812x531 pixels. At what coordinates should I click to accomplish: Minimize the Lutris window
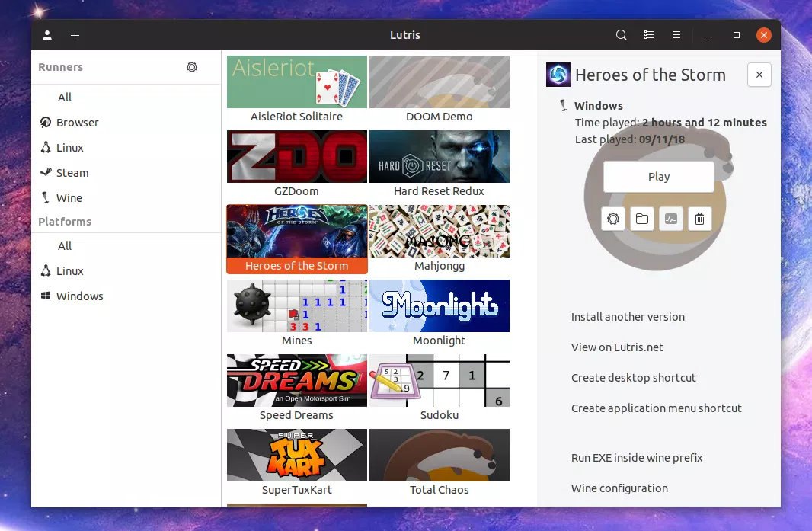coord(709,35)
